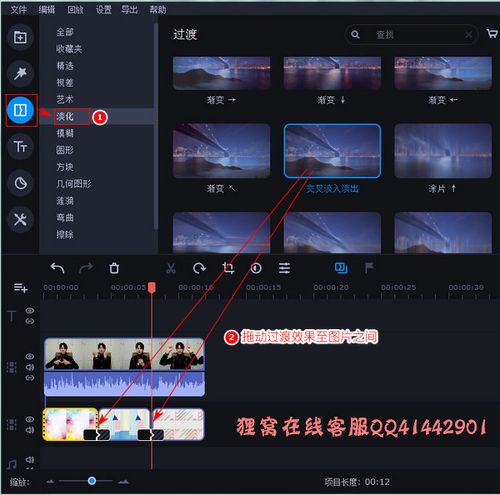Select the 圆形 category
Screen dimensions: 500x495
65,150
